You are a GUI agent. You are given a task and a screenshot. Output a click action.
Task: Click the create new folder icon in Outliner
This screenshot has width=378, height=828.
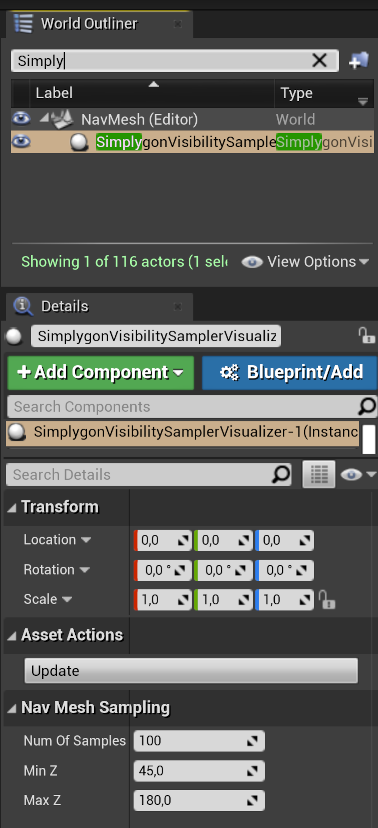coord(359,61)
